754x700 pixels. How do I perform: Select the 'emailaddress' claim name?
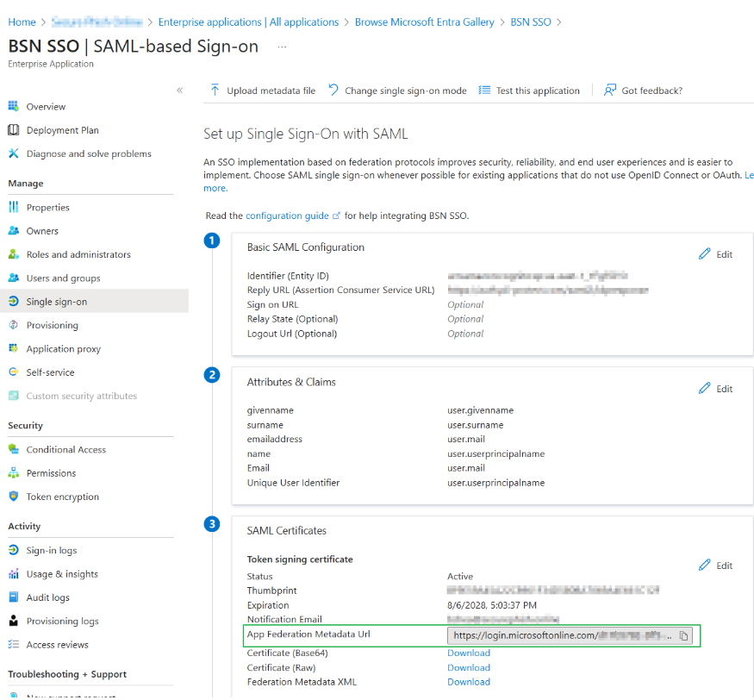click(275, 440)
